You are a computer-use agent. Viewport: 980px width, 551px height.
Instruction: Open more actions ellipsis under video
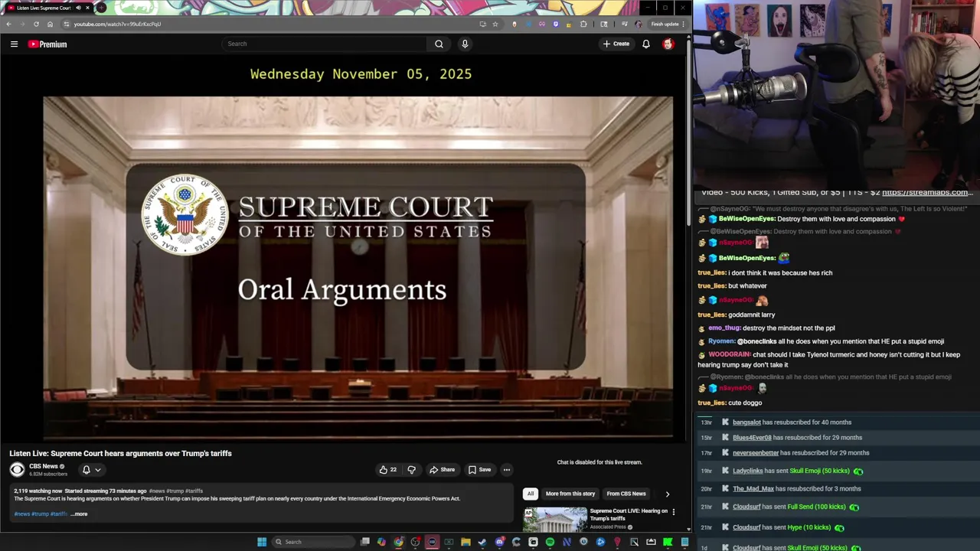point(506,470)
